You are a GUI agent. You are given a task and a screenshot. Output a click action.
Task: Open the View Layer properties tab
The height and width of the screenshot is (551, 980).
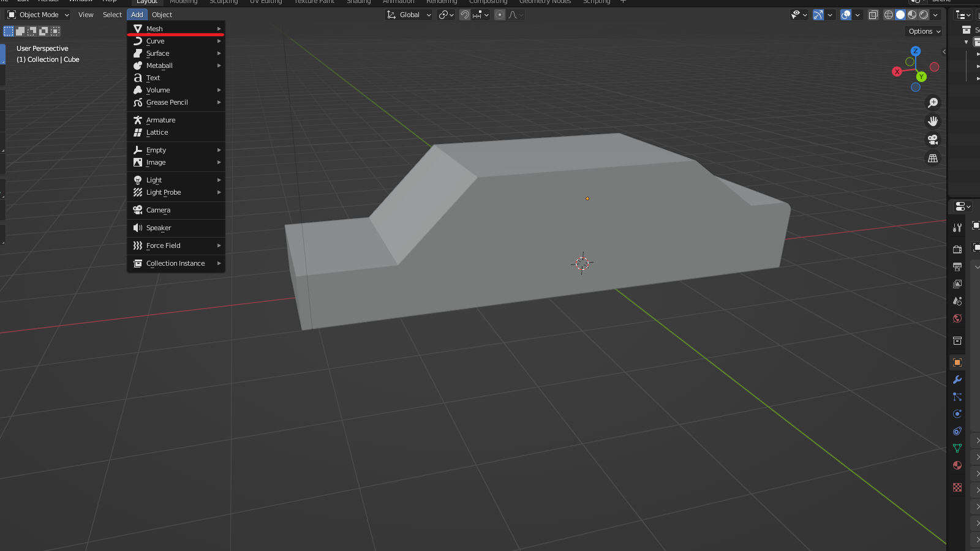click(957, 284)
